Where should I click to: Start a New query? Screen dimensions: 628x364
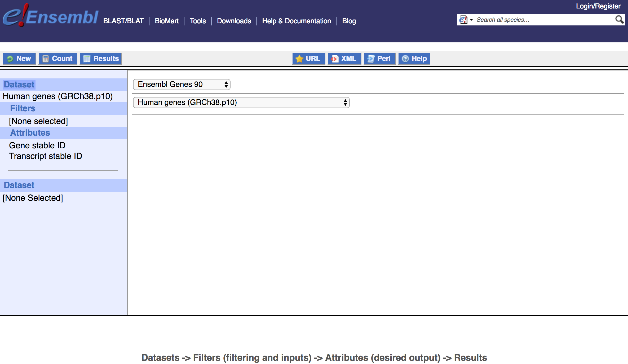(x=20, y=59)
